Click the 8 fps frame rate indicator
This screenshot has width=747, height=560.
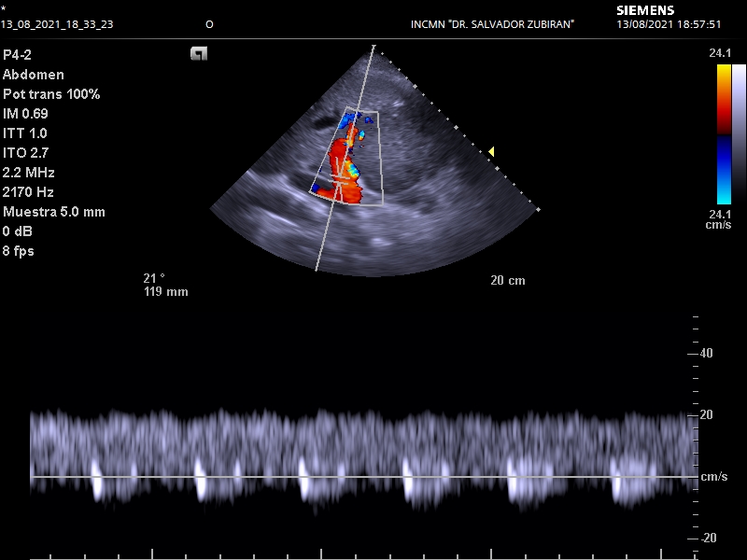(x=21, y=251)
